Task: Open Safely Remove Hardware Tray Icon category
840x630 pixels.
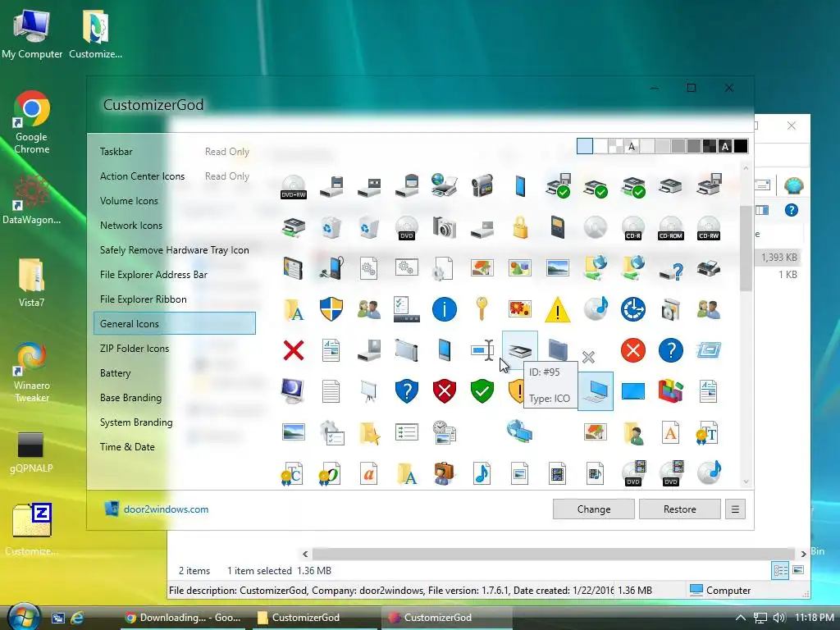Action: (x=175, y=250)
